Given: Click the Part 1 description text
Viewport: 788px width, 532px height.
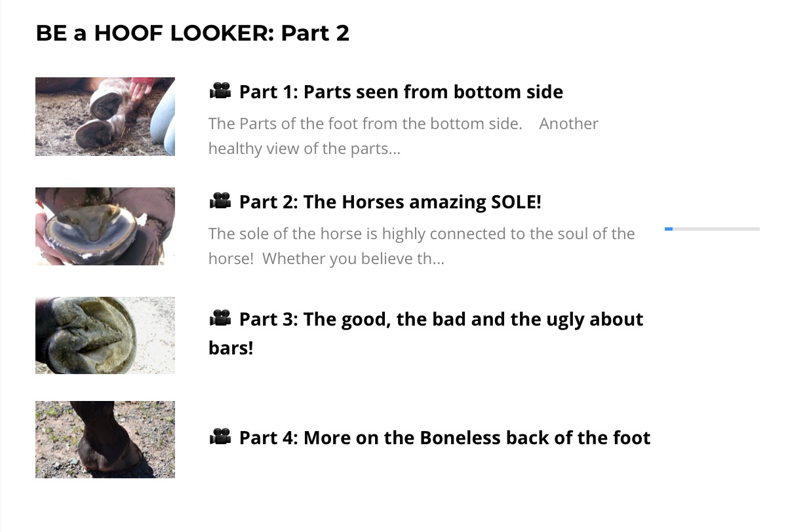Looking at the screenshot, I should pyautogui.click(x=403, y=136).
